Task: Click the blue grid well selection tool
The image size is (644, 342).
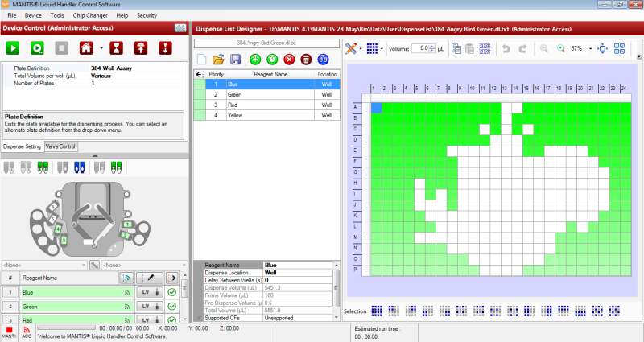Action: 372,48
